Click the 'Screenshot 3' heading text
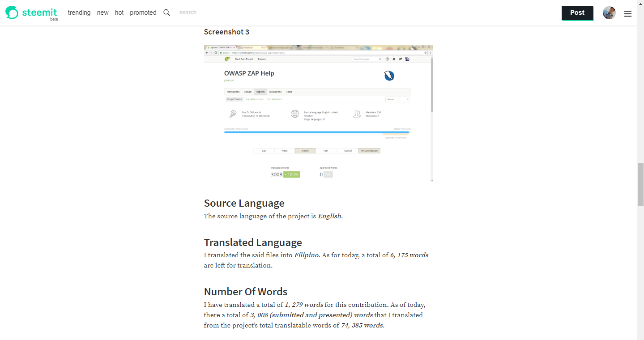Screen dimensions: 644x340 point(226,32)
